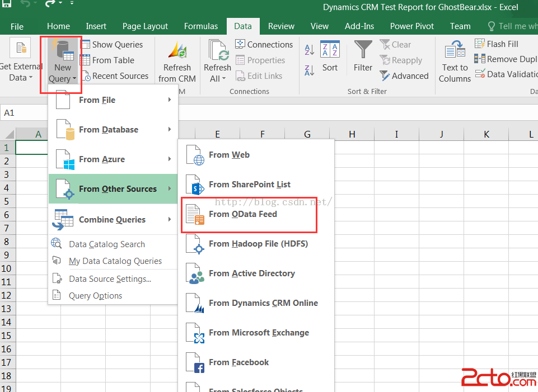Click the From Web globe icon
The height and width of the screenshot is (392, 538).
pos(195,155)
